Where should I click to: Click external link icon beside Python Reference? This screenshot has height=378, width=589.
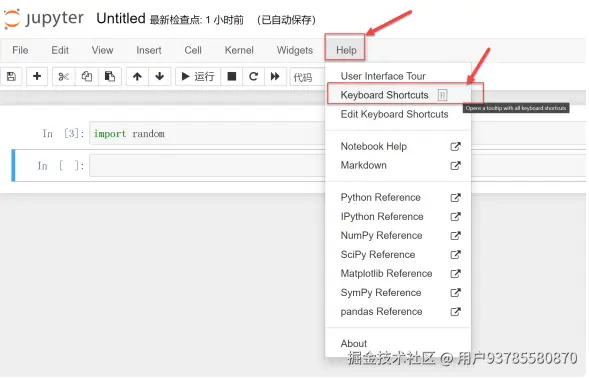point(455,197)
